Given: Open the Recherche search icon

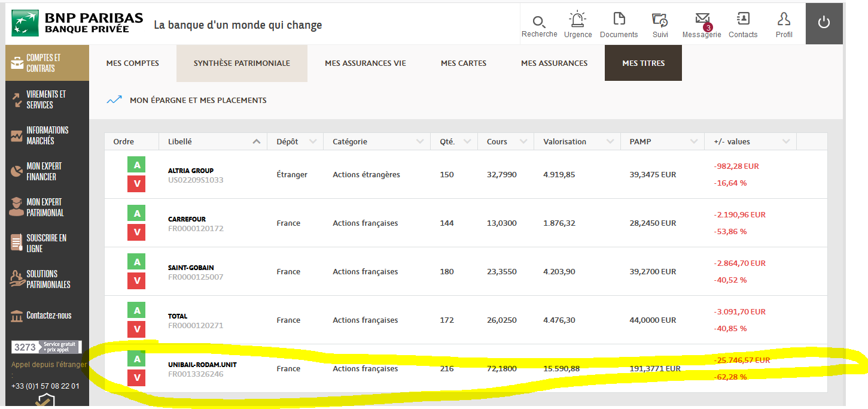Looking at the screenshot, I should click(x=539, y=23).
